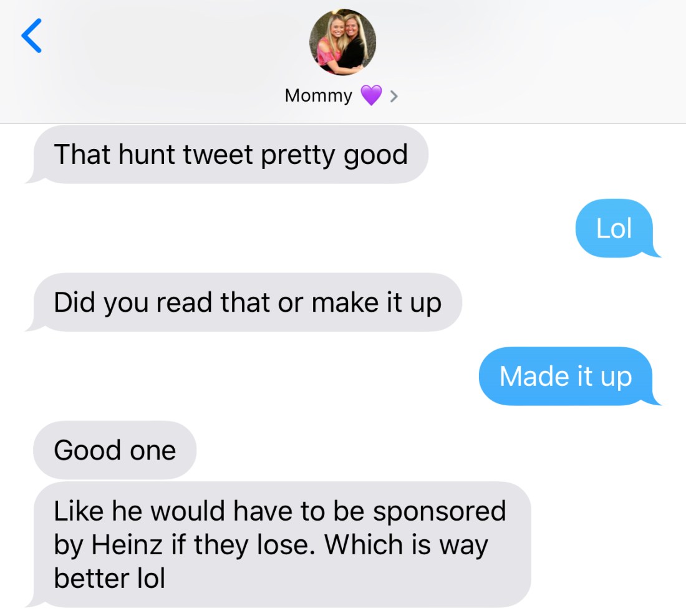
Task: Click "better lol" at the end of last message
Action: point(109,579)
